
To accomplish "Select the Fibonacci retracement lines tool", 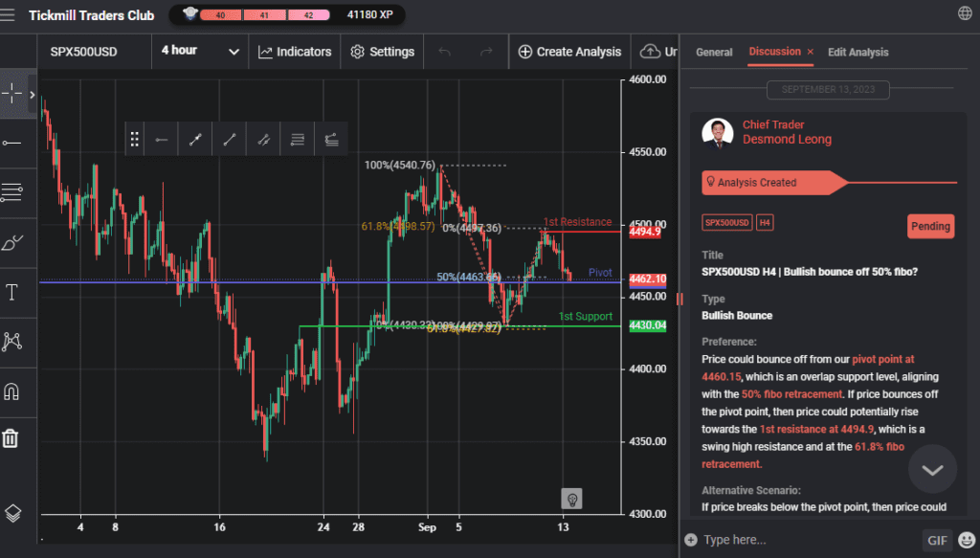I will coord(11,191).
